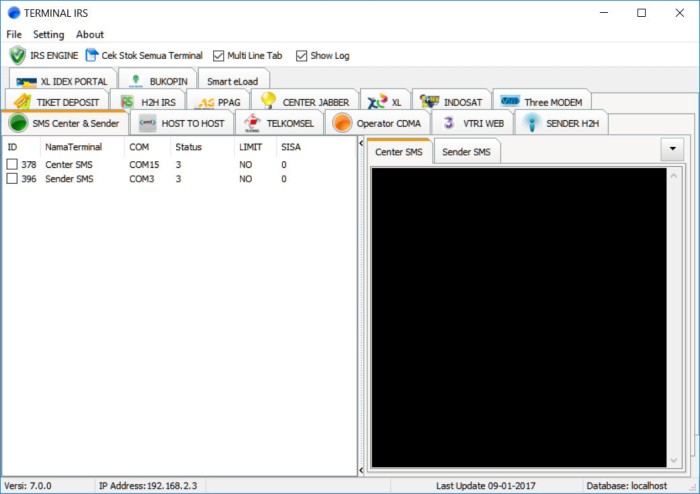700x494 pixels.
Task: Click the BUKOPIN tab icon
Action: [x=136, y=81]
